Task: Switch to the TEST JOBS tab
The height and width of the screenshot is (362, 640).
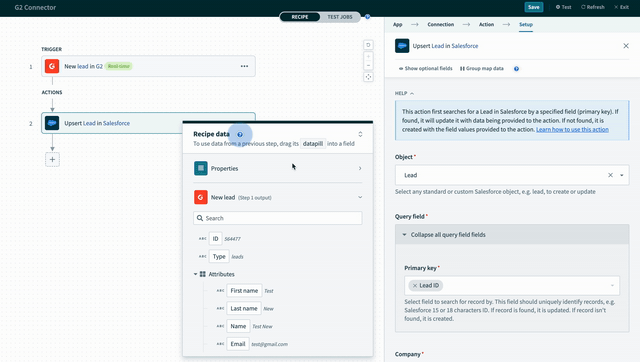Action: point(340,17)
